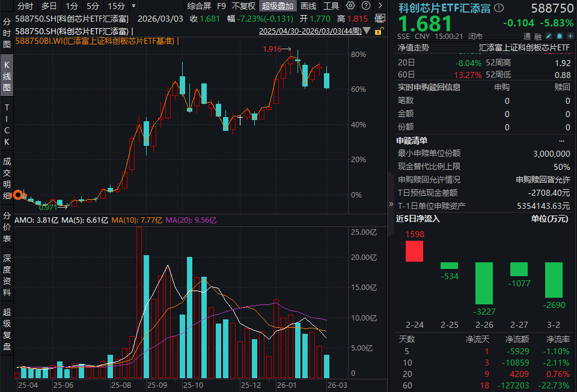Expand the date range dropdown triangle

click(x=367, y=31)
